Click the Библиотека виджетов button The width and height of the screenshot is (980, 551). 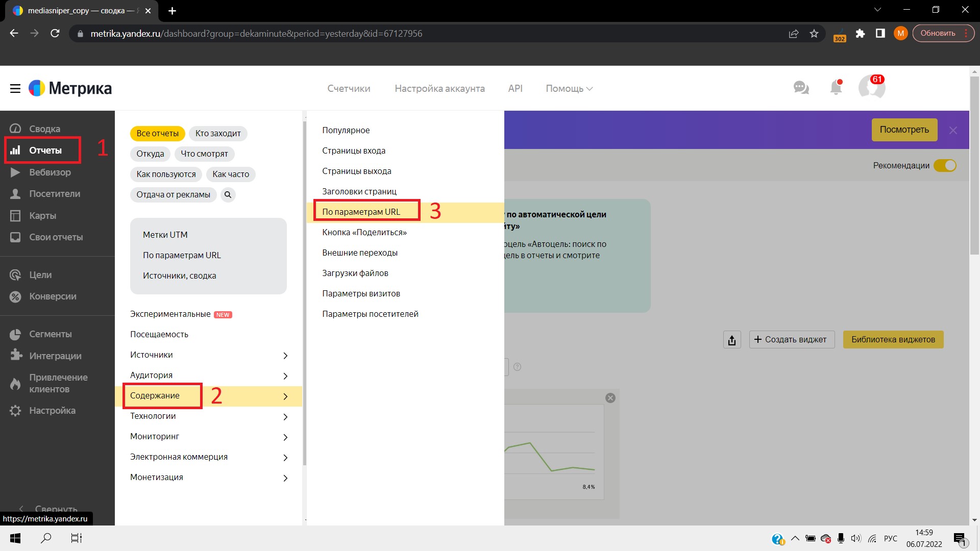pyautogui.click(x=893, y=340)
